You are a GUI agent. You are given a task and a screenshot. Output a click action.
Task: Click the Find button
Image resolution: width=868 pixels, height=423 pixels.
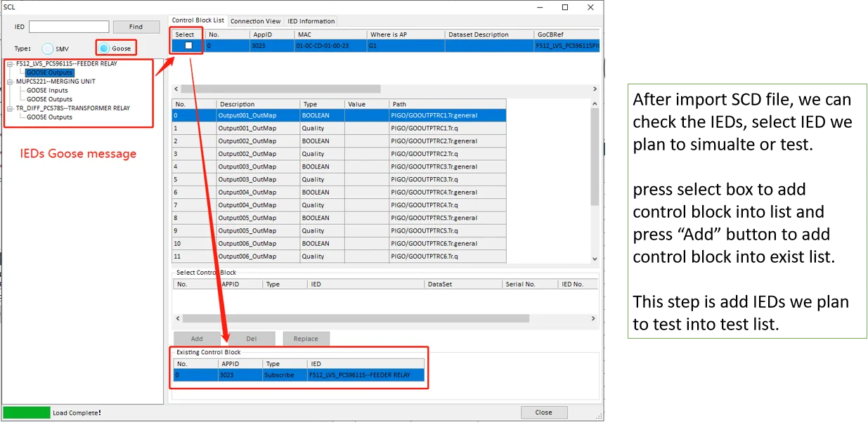coord(136,27)
